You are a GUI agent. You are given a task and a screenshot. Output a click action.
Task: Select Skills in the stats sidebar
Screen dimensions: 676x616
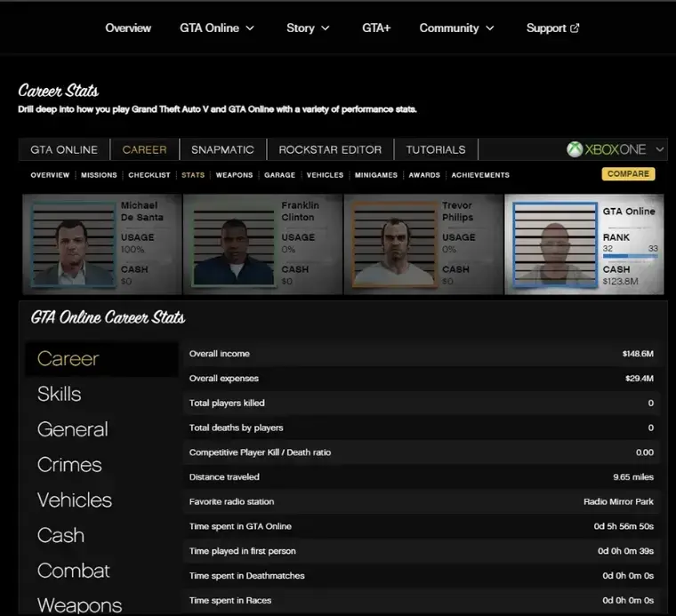pyautogui.click(x=59, y=394)
